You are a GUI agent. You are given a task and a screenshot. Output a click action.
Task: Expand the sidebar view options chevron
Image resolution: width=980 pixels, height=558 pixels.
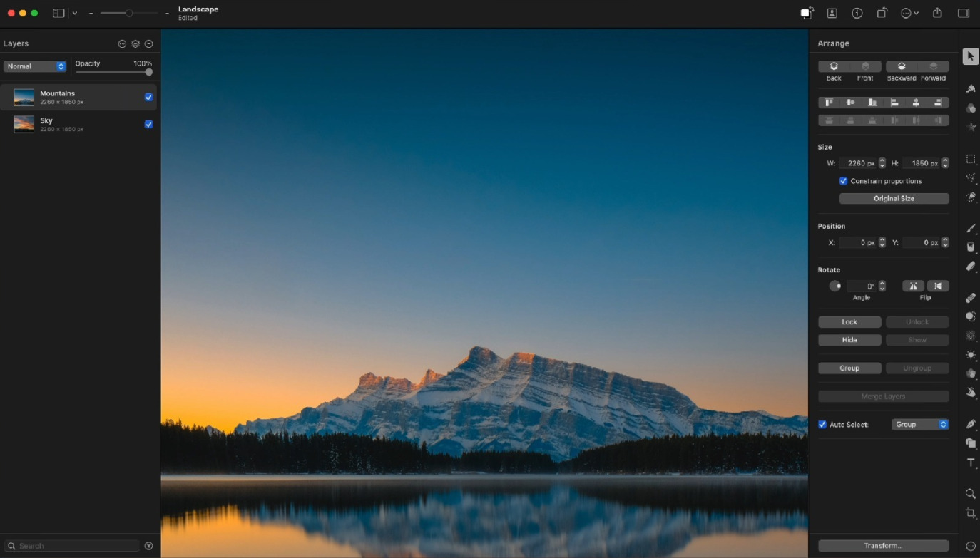coord(75,13)
